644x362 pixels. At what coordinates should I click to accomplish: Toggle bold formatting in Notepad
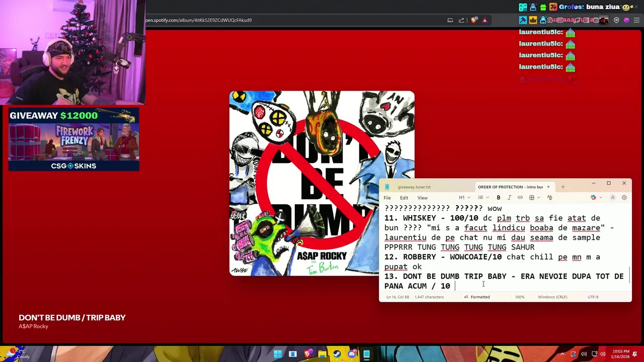(499, 198)
